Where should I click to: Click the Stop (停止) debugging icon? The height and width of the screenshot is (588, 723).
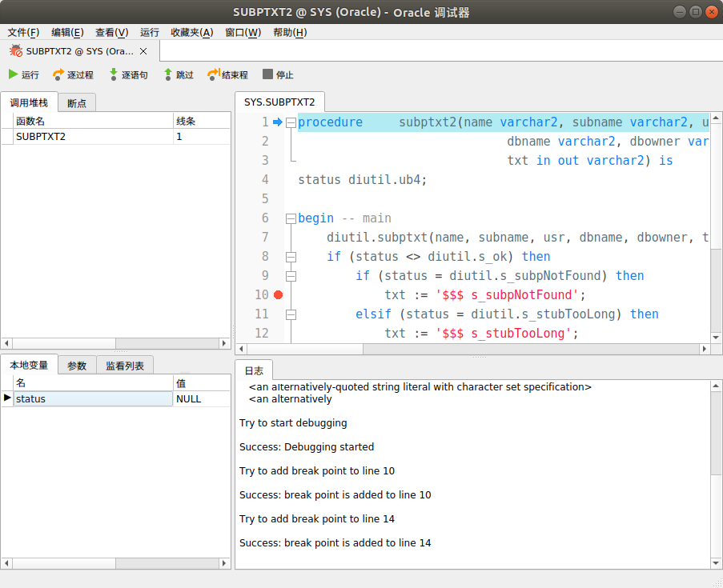click(x=267, y=74)
